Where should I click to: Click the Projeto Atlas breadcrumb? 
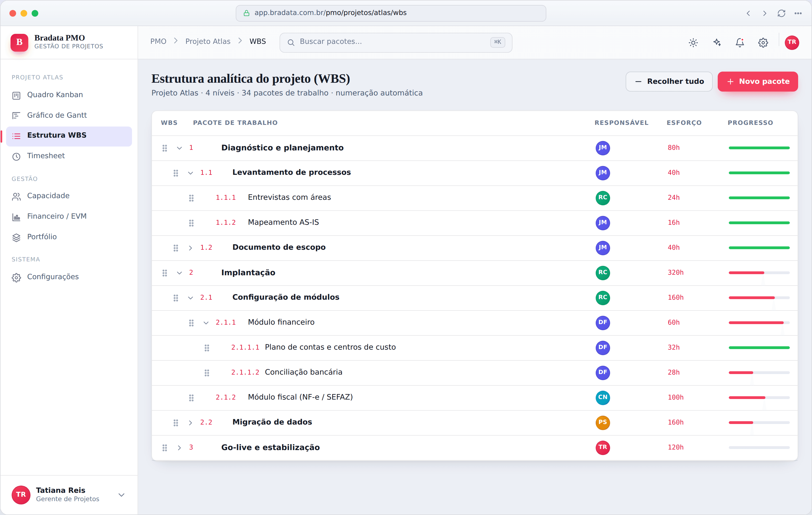pos(208,42)
